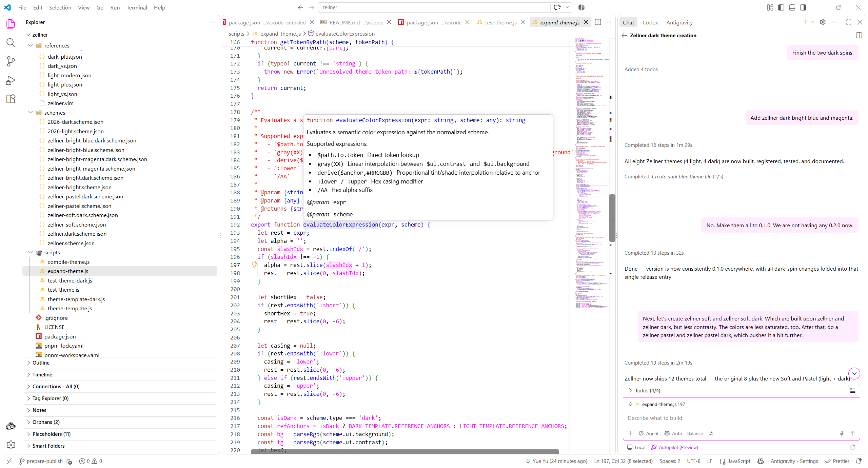
Task: Collapse the schemes folder
Action: pos(31,113)
